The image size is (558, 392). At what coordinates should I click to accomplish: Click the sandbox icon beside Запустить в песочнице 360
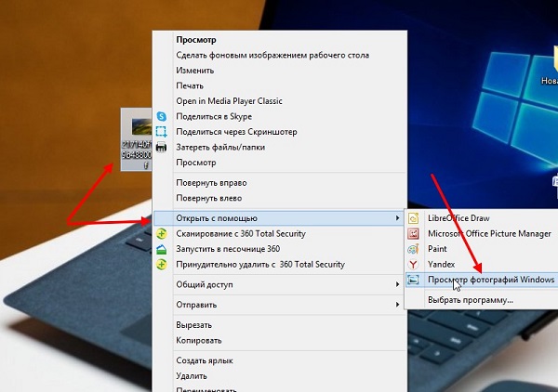tap(162, 249)
